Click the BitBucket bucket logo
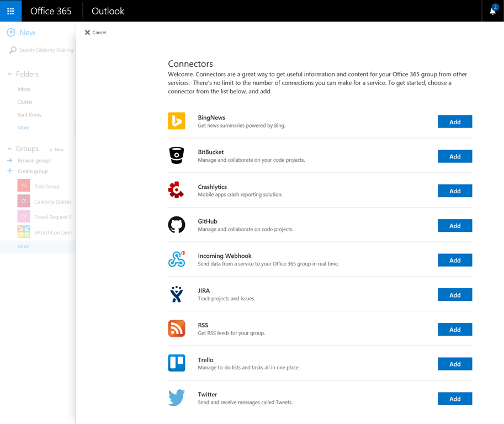Screen dimensions: 504x424 tap(177, 156)
